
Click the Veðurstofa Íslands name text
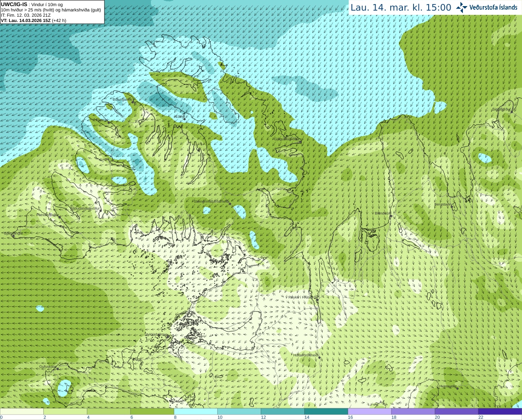click(x=493, y=7)
